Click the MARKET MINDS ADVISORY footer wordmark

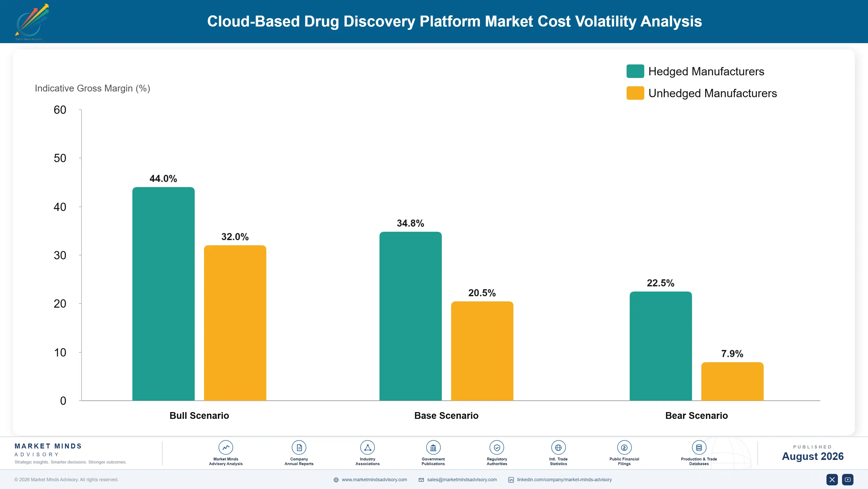48,450
